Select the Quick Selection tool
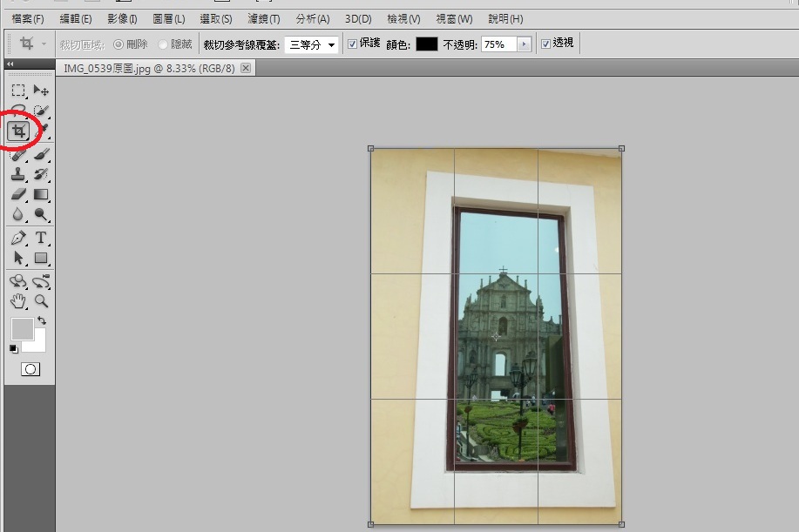The image size is (799, 532). pyautogui.click(x=41, y=110)
